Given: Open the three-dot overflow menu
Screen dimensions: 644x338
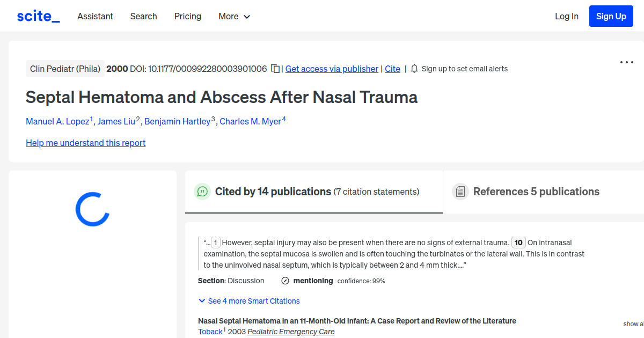Looking at the screenshot, I should click(x=626, y=62).
